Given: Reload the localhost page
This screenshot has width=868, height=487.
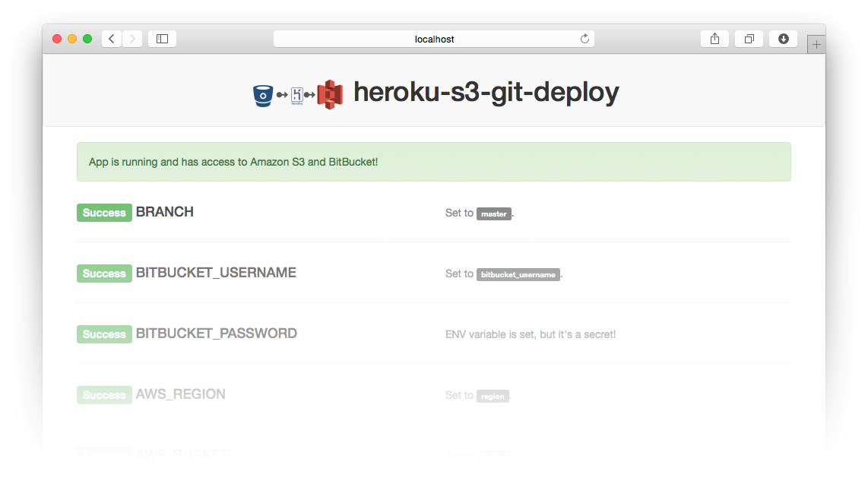Looking at the screenshot, I should [584, 39].
